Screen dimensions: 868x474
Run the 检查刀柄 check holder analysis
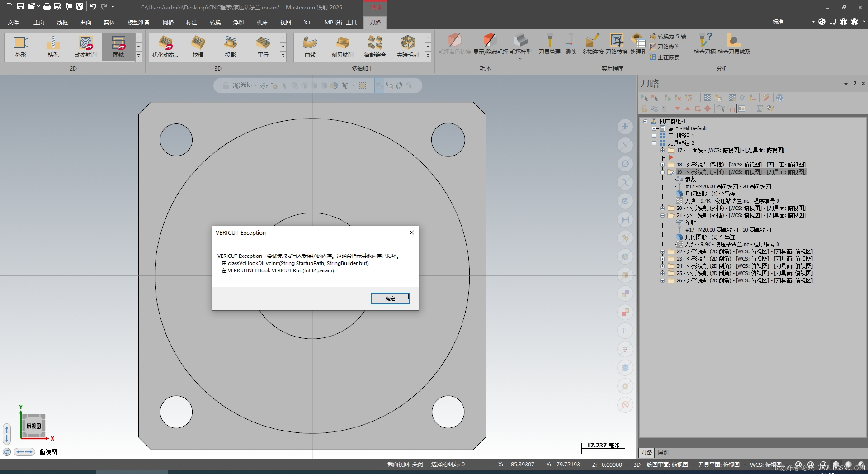point(704,44)
